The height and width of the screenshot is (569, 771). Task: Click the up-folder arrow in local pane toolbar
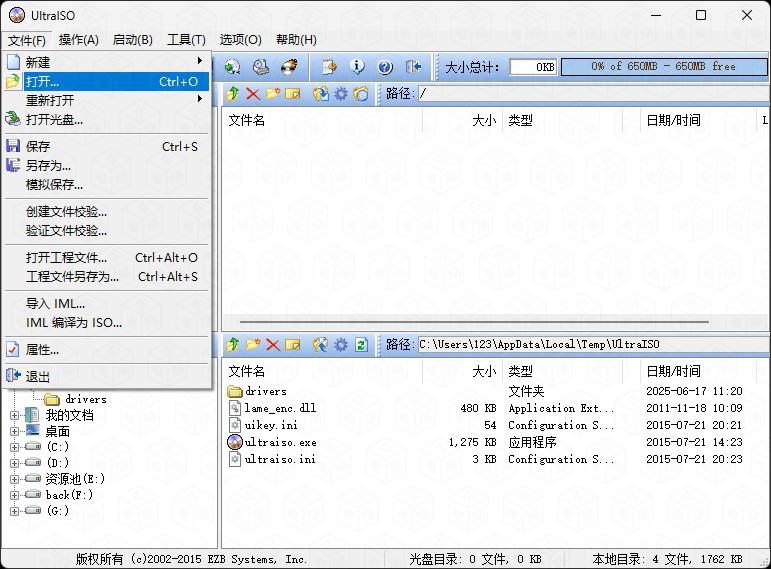[x=232, y=345]
